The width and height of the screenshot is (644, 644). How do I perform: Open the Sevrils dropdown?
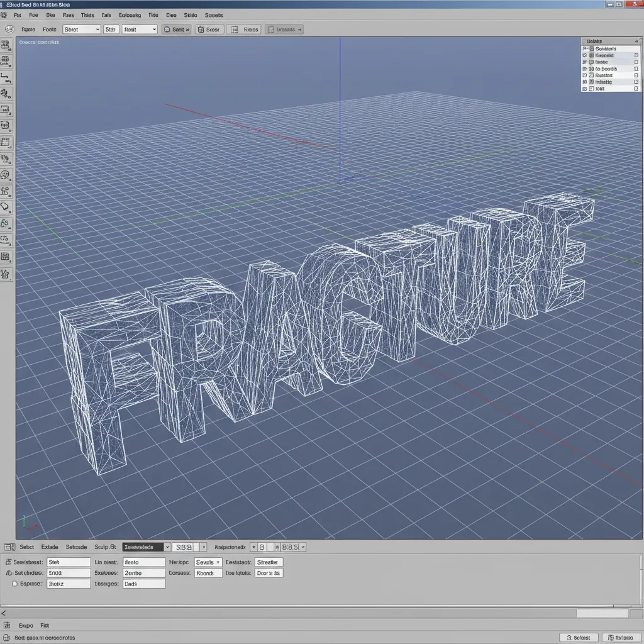point(208,562)
